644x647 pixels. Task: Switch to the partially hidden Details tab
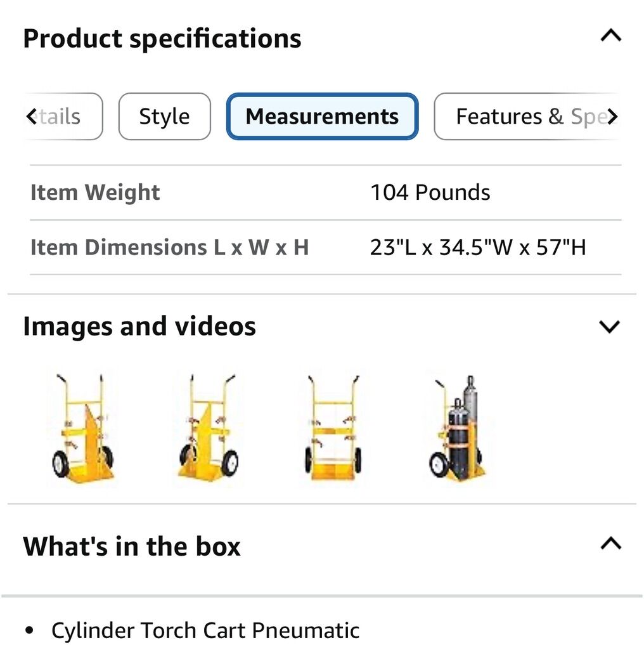click(63, 117)
